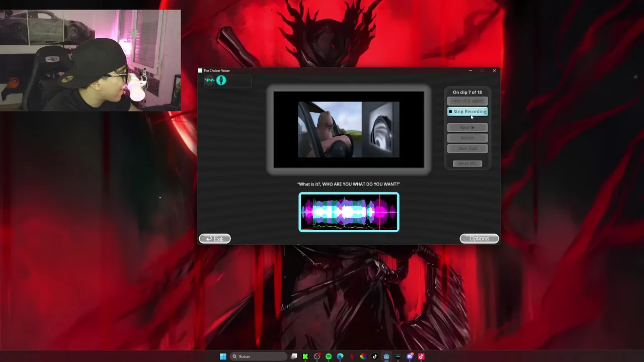
Task: Click the waveform icon beside the microphone
Action: click(209, 80)
